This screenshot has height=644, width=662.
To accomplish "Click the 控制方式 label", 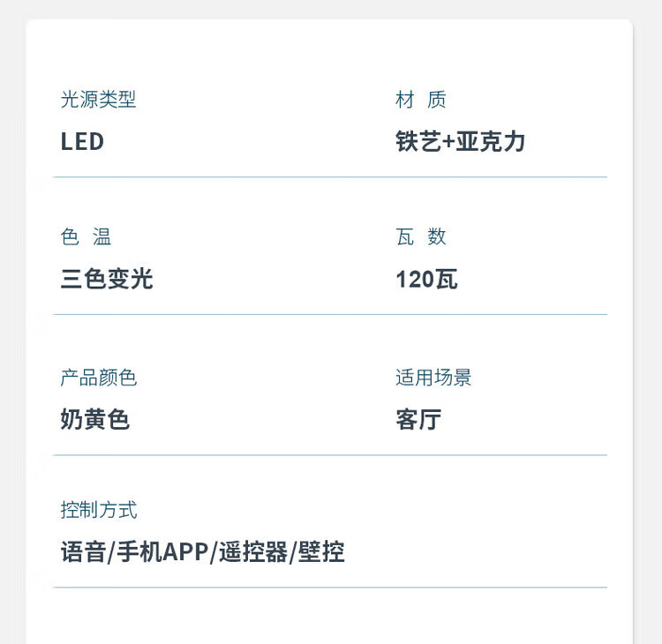I will pos(98,510).
